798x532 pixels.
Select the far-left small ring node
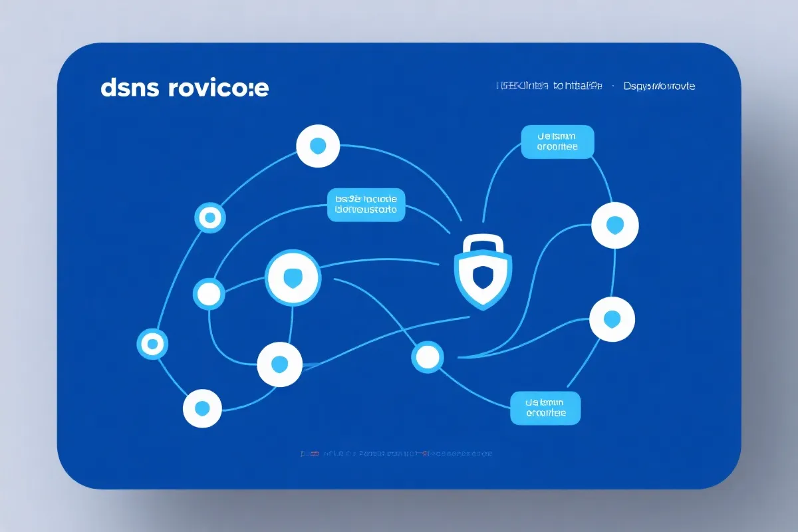[x=152, y=344]
